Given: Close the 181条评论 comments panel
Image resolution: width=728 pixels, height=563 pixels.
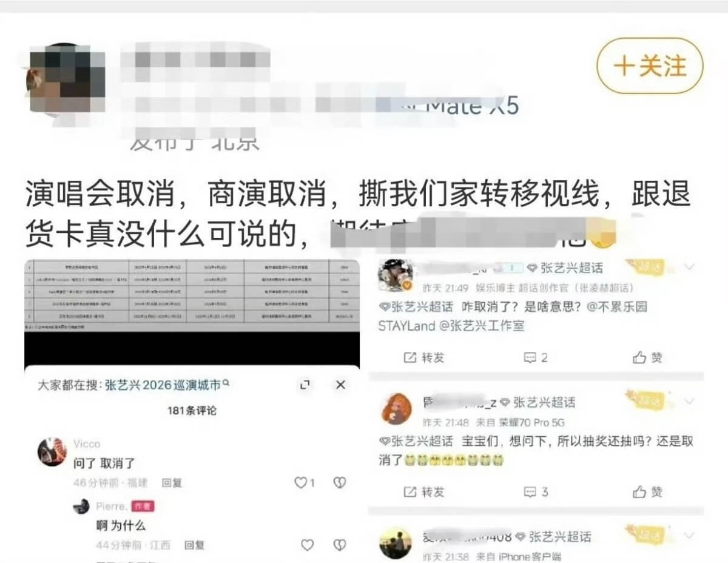Looking at the screenshot, I should (340, 385).
